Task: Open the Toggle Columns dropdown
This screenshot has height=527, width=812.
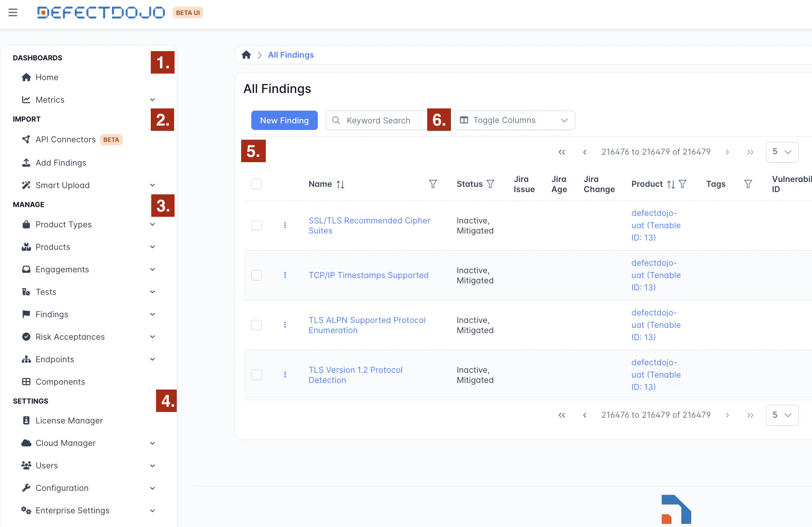Action: [514, 120]
